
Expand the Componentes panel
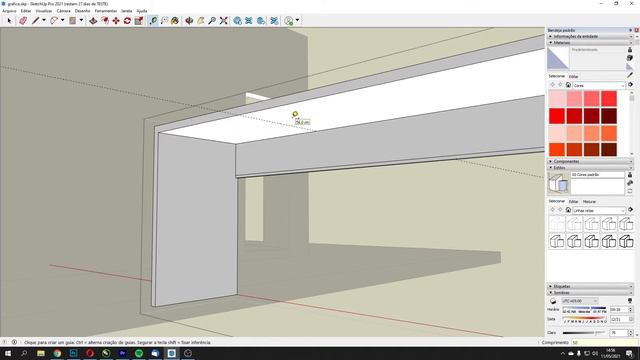click(x=590, y=162)
